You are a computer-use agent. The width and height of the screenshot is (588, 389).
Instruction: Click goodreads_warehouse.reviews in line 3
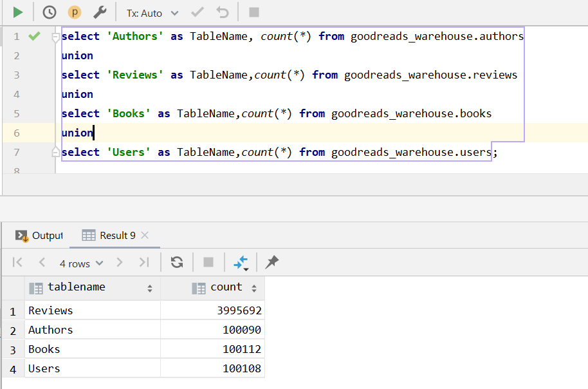[x=430, y=75]
